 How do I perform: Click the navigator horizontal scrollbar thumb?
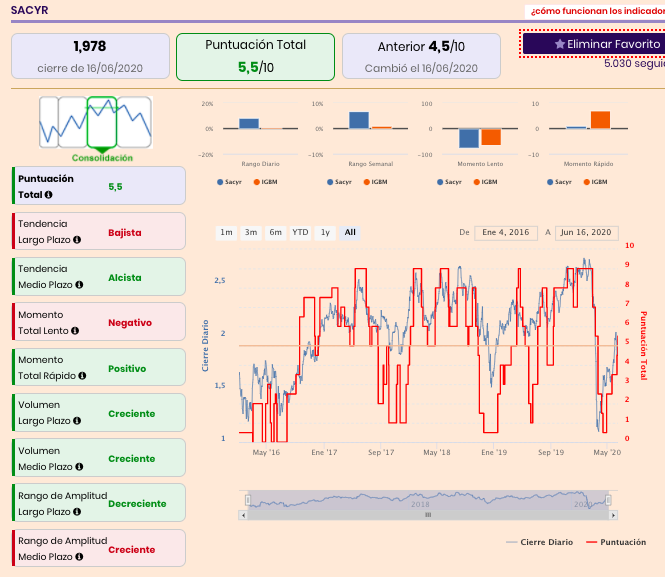[x=428, y=515]
